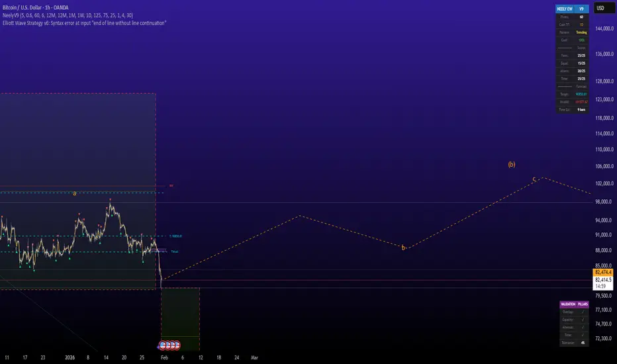Click the orange 'b' wave label at the projection trough

(x=403, y=248)
